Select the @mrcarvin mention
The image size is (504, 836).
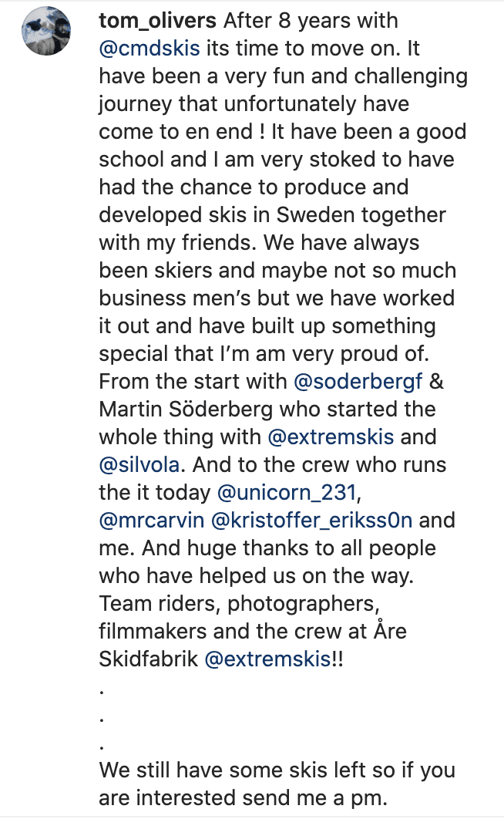click(x=151, y=520)
